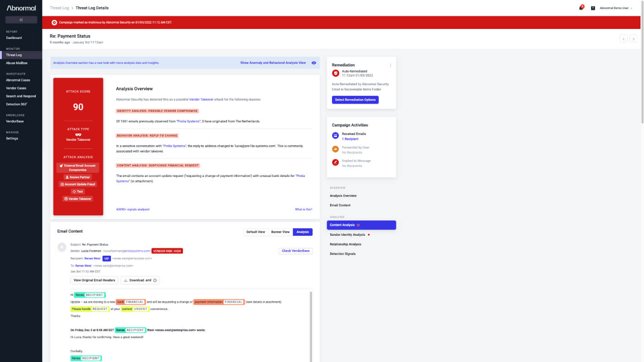Switch to Default View tab
The image size is (644, 362).
click(x=256, y=232)
